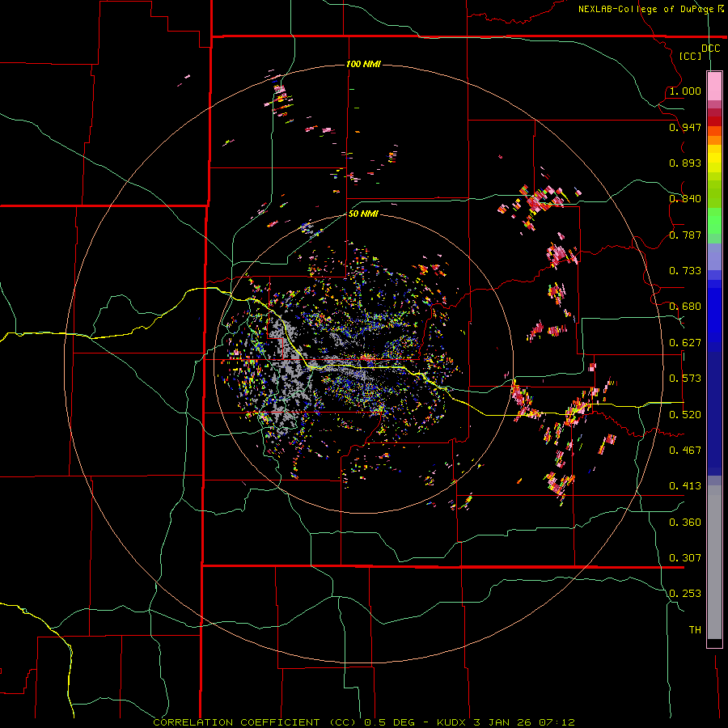Image resolution: width=728 pixels, height=728 pixels.
Task: Click the 0.520 legend value
Action: click(685, 415)
